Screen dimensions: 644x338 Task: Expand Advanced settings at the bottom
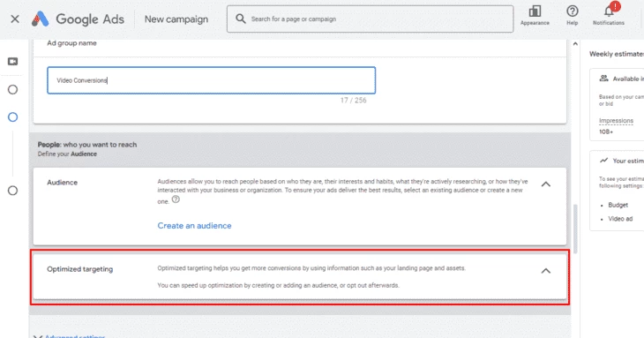(70, 336)
